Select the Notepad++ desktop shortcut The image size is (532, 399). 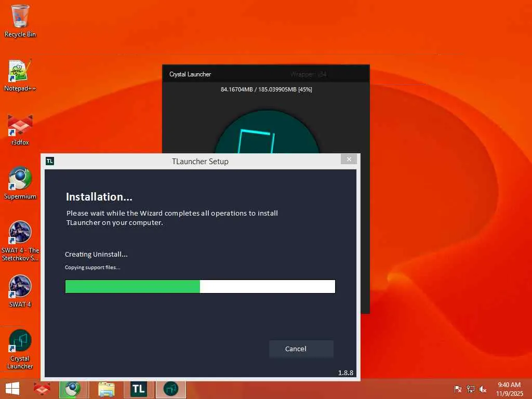(20, 75)
